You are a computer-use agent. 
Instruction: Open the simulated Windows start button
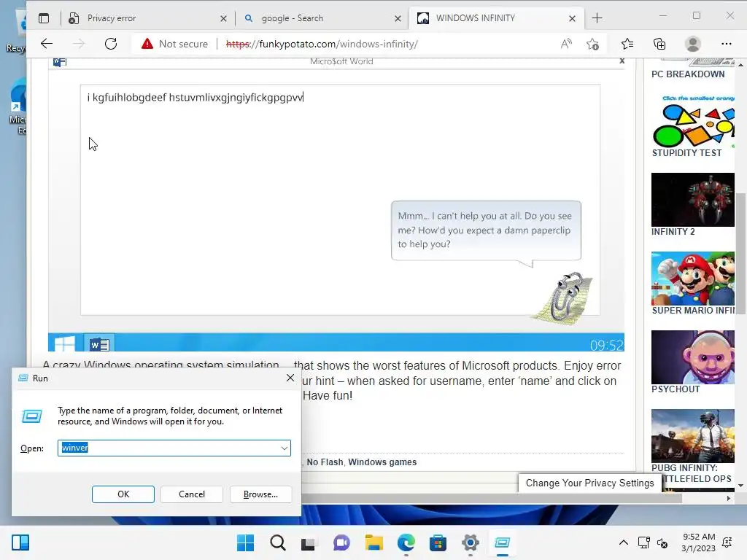[x=65, y=343]
